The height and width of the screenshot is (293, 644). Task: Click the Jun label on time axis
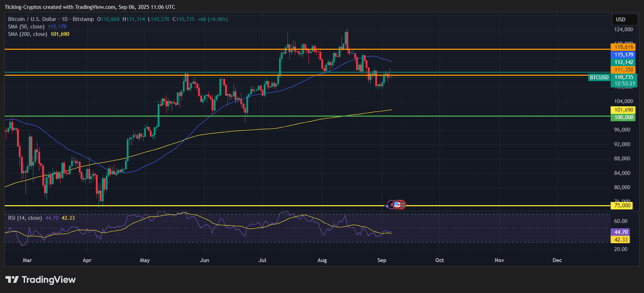(204, 260)
